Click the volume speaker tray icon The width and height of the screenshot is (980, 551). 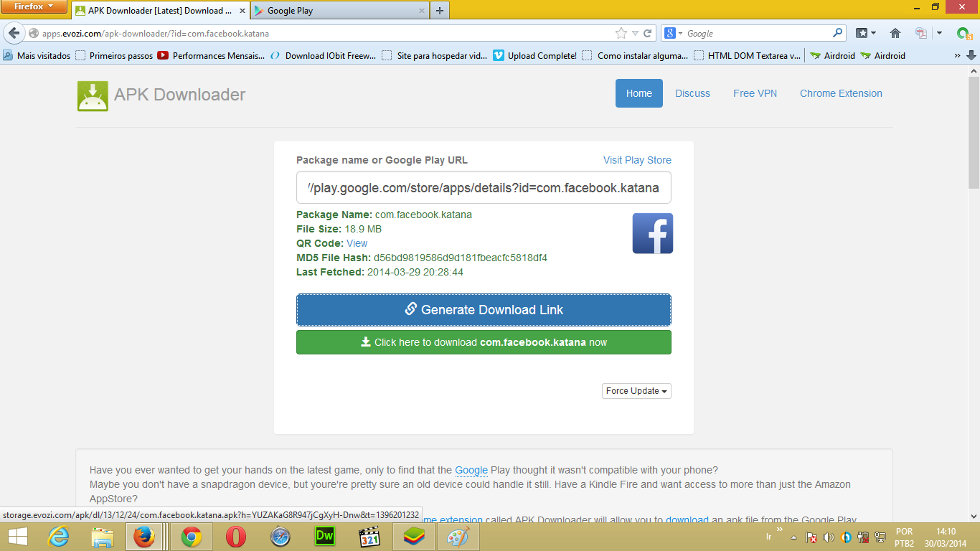pos(829,537)
